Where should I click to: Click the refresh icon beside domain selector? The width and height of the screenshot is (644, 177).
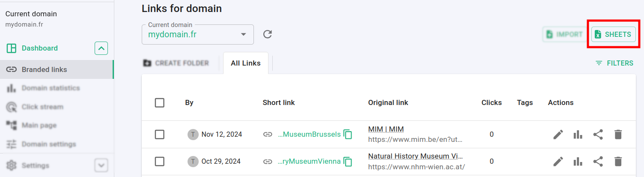coord(268,34)
